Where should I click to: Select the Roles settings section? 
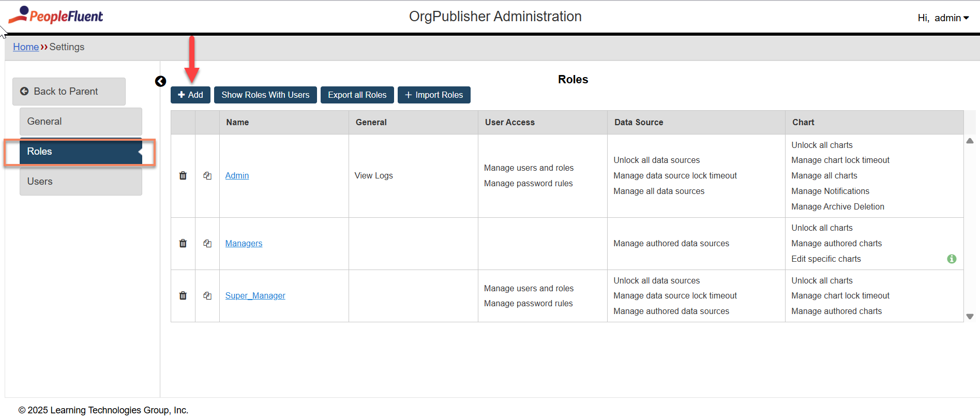[81, 152]
